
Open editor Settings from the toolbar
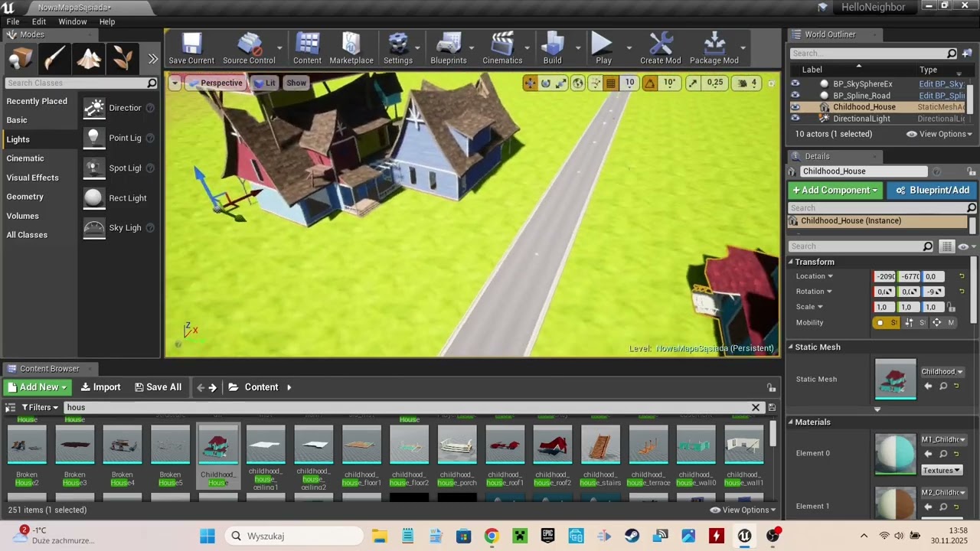point(398,48)
